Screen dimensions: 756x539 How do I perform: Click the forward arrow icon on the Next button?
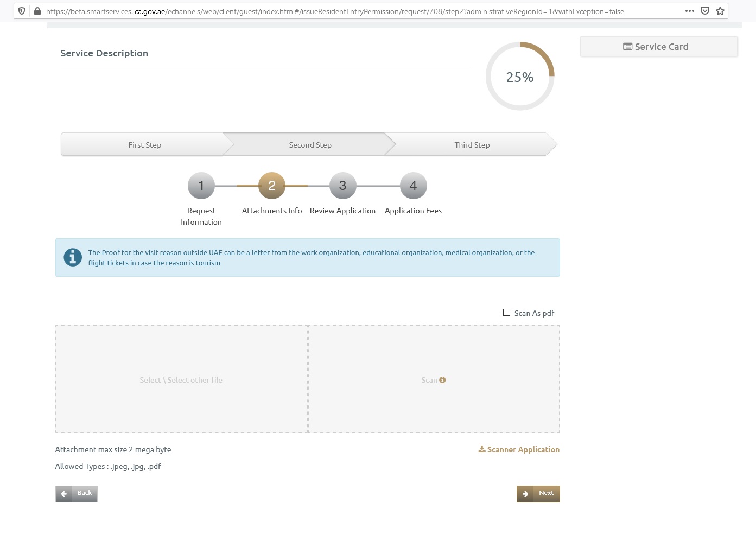526,493
